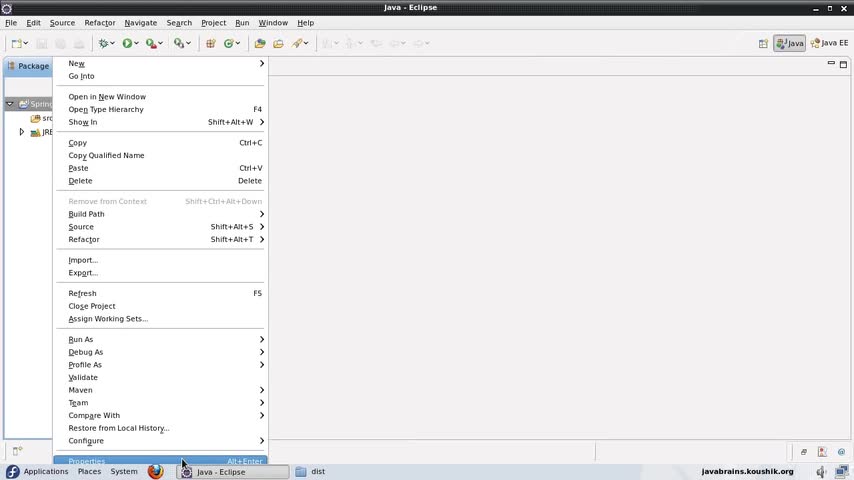The width and height of the screenshot is (854, 480).
Task: Click the volume speaker tray icon
Action: [821, 472]
